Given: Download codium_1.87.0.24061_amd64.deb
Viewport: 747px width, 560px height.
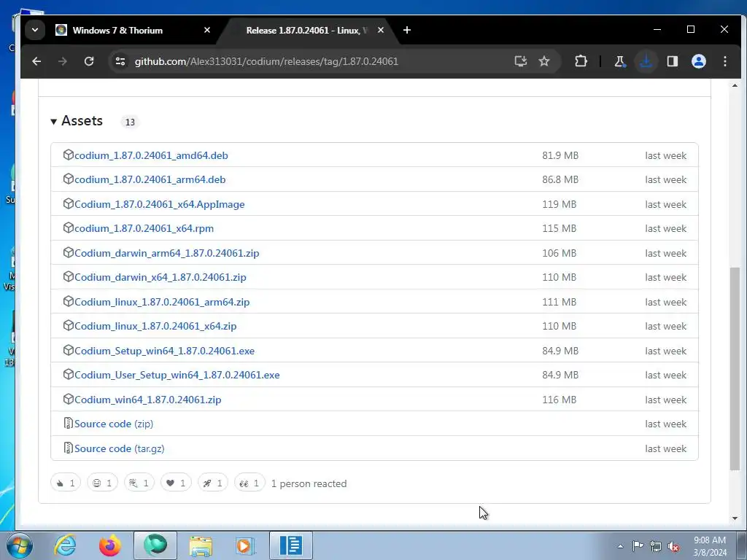Looking at the screenshot, I should pos(151,155).
